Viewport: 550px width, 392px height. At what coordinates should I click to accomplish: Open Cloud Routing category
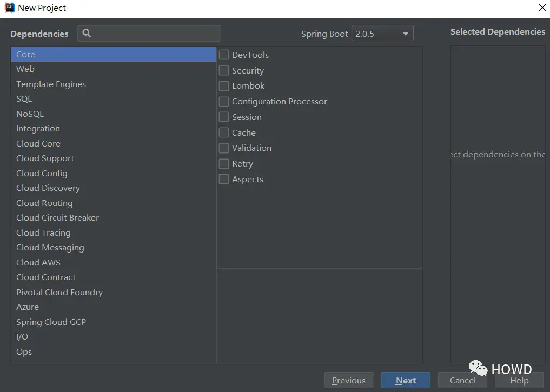point(114,203)
